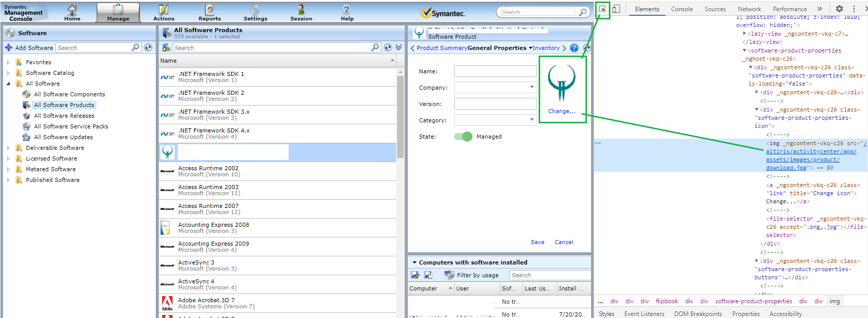868x318 pixels.
Task: Switch to DevTools Console tab
Action: (682, 9)
